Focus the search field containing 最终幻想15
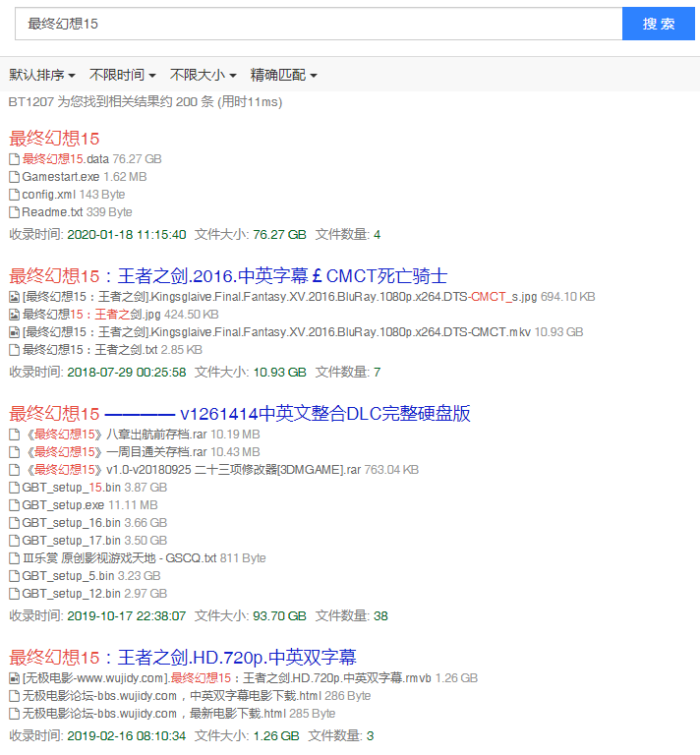The width and height of the screenshot is (700, 755). [319, 24]
